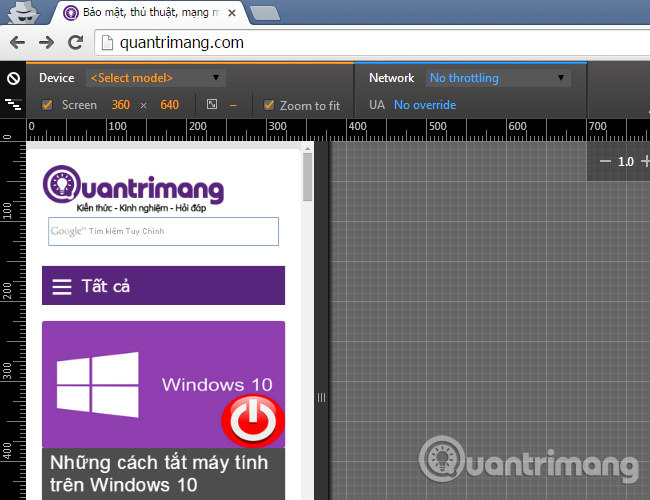This screenshot has height=500, width=650.
Task: Click the page info icon in address bar
Action: [107, 43]
